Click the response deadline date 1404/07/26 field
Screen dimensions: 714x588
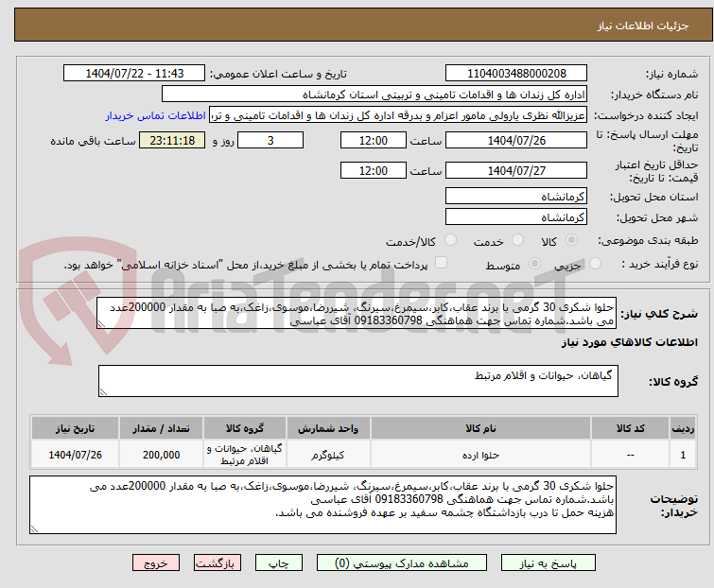516,140
